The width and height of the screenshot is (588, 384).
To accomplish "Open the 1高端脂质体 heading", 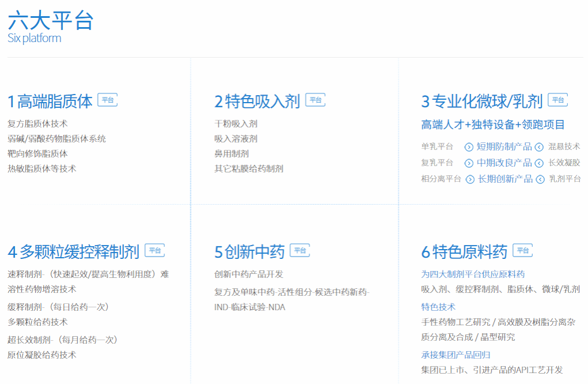I will (50, 101).
